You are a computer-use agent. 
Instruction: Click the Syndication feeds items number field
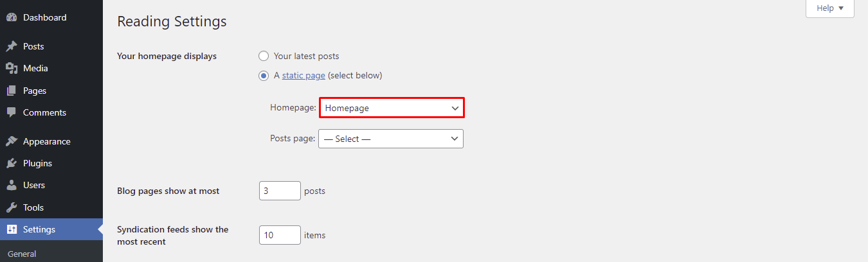tap(280, 235)
